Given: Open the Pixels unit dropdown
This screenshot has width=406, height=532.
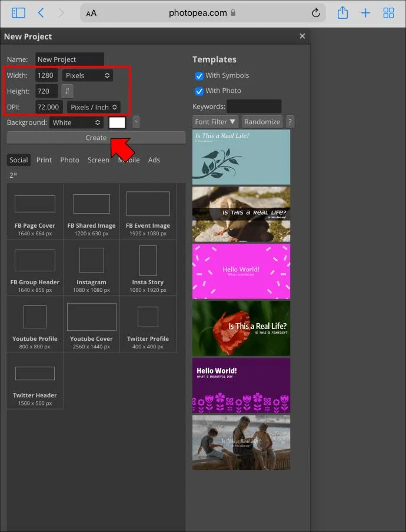Looking at the screenshot, I should [x=88, y=75].
